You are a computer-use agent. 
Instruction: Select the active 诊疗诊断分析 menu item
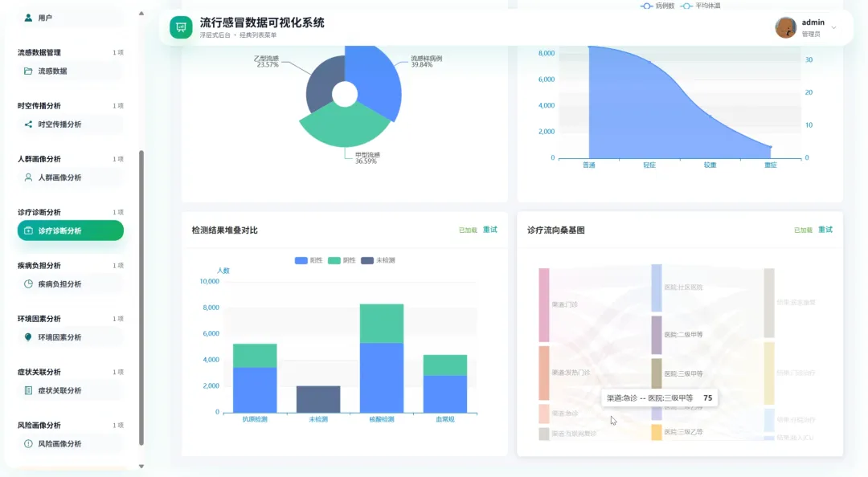[x=70, y=230]
